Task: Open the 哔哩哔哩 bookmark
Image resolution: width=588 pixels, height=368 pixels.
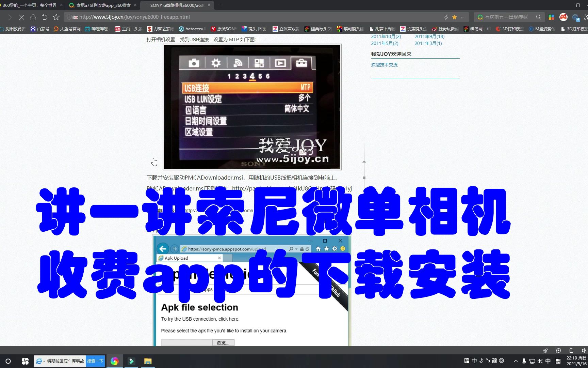Action: (97, 29)
